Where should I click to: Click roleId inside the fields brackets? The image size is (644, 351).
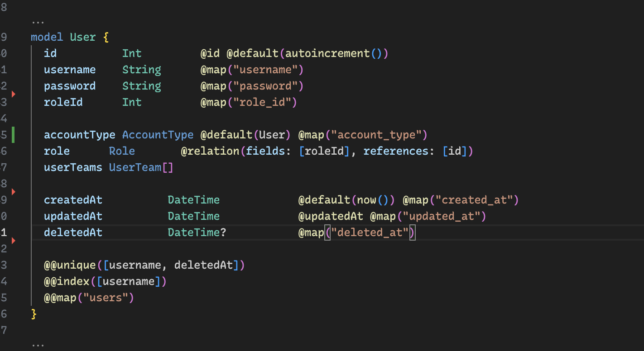(x=324, y=151)
